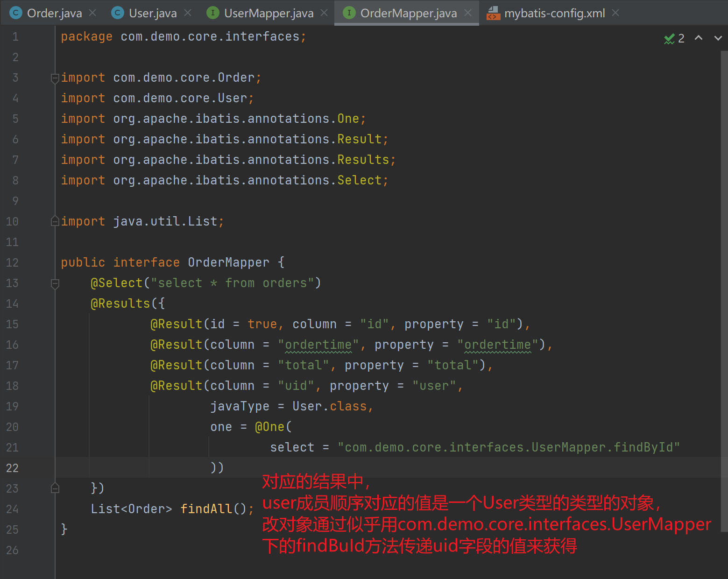
Task: Fold the @Select annotation block at line 13
Action: [55, 283]
